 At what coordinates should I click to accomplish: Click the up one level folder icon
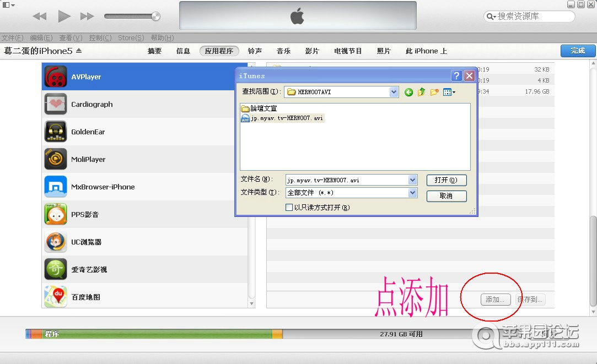click(x=421, y=92)
